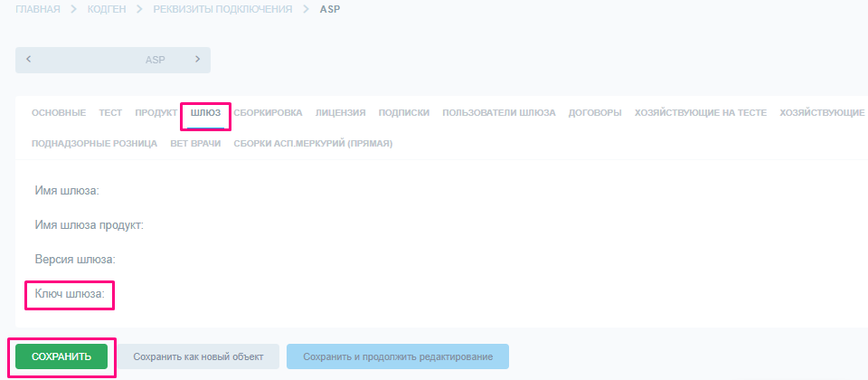Screen dimensions: 868x380
Task: Switch to ПОДНАДЗОРНЫЕ РОЗНИЦА tab
Action: click(x=95, y=144)
